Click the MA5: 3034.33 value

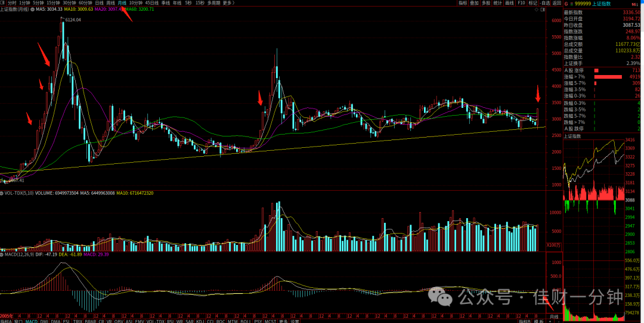pos(49,8)
